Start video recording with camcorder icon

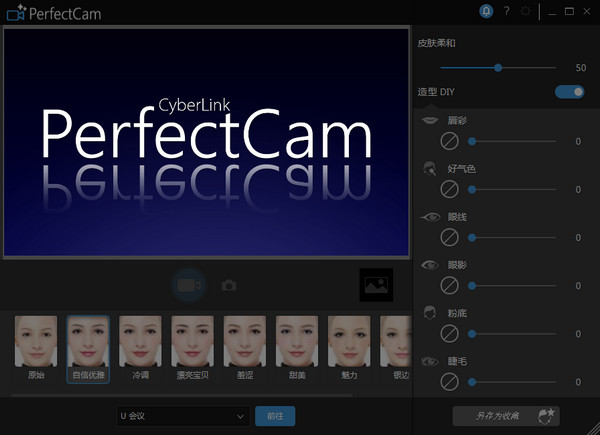coord(189,285)
